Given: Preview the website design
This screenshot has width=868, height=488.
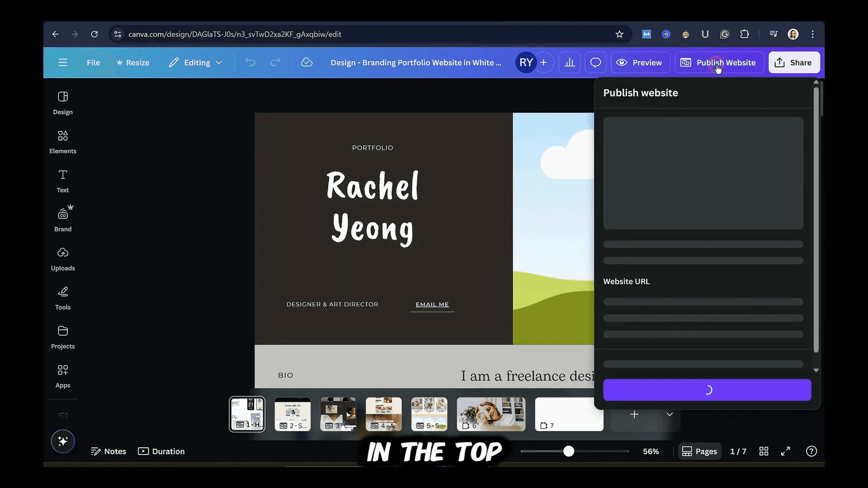Looking at the screenshot, I should click(640, 62).
